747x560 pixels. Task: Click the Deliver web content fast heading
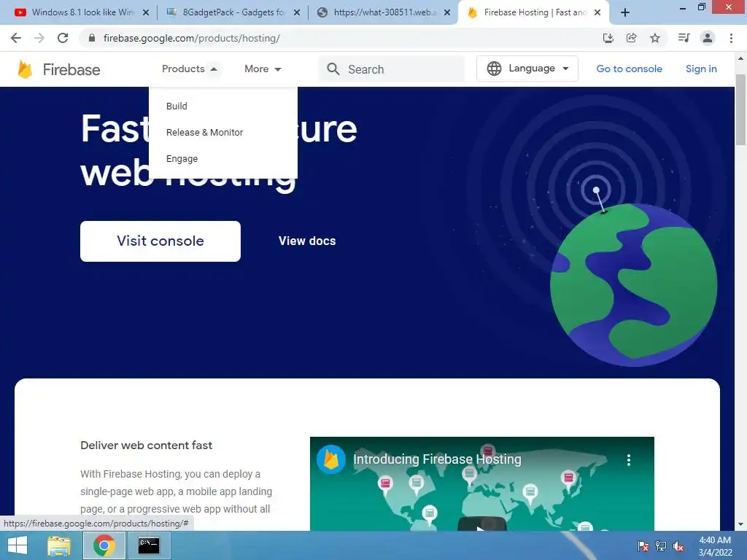pyautogui.click(x=146, y=446)
